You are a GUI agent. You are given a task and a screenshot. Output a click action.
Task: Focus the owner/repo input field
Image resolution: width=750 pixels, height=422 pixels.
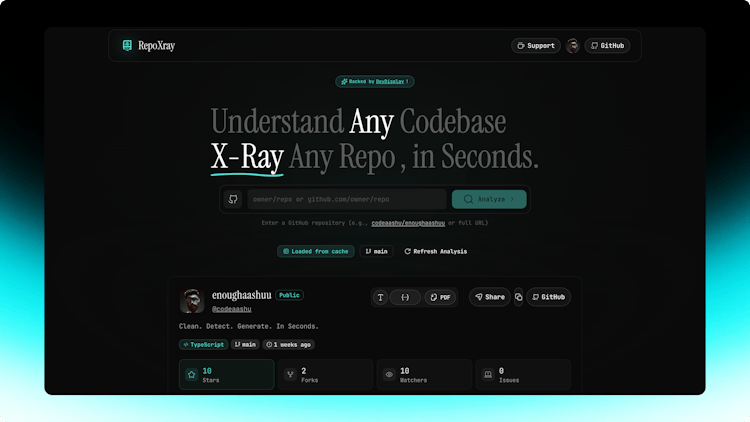click(345, 199)
